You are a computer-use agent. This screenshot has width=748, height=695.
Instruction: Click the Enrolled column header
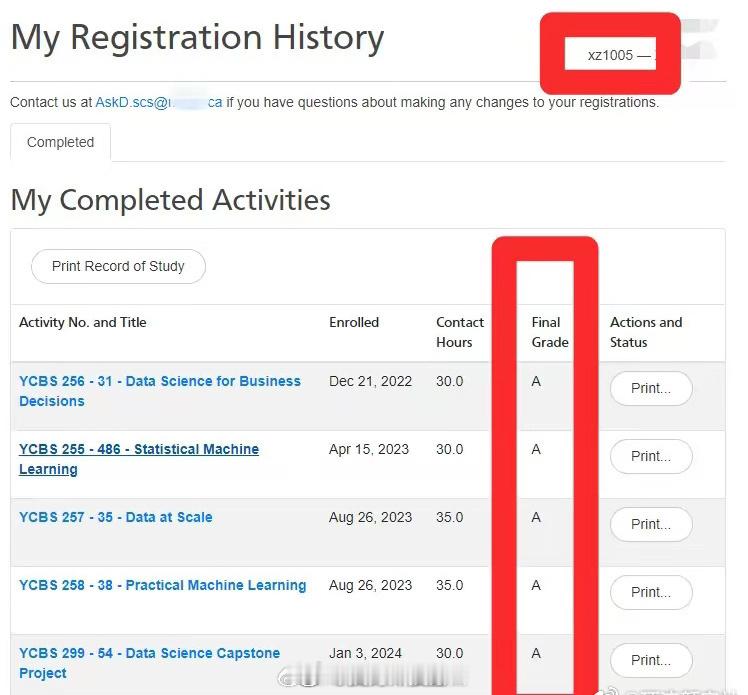click(354, 322)
